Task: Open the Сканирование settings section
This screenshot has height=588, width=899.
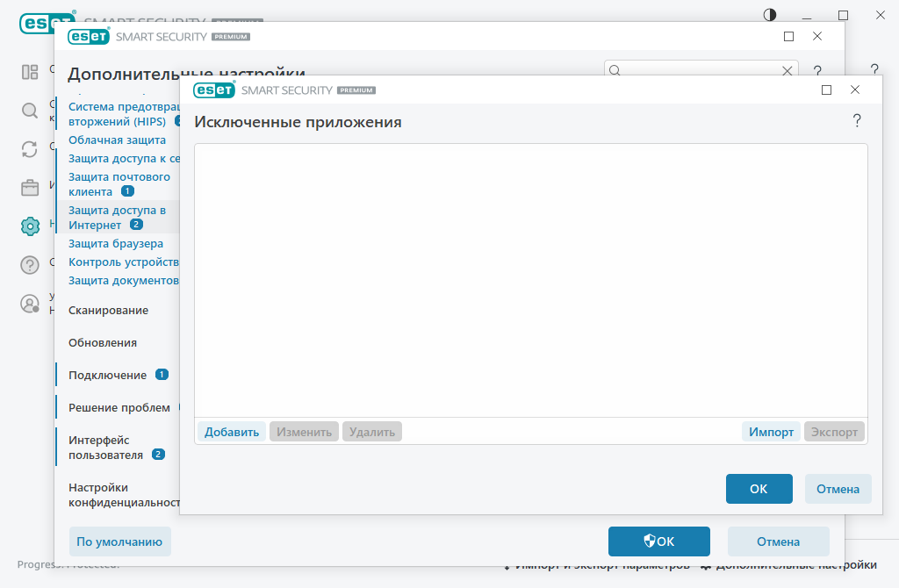Action: (108, 310)
